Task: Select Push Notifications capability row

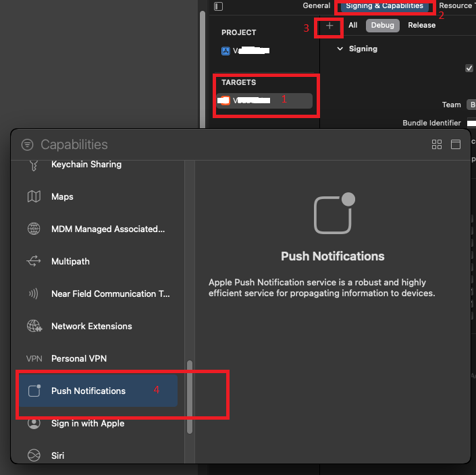Action: (x=99, y=391)
